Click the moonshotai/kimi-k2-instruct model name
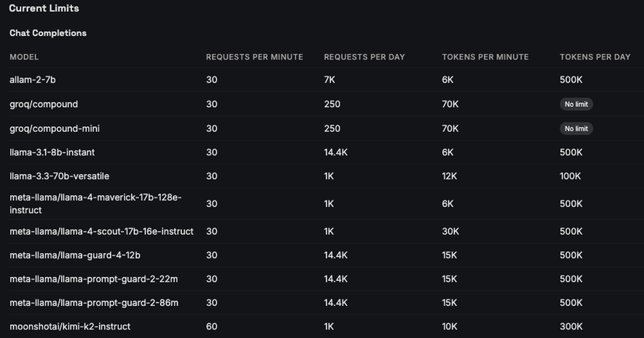644x338 pixels. pyautogui.click(x=70, y=326)
